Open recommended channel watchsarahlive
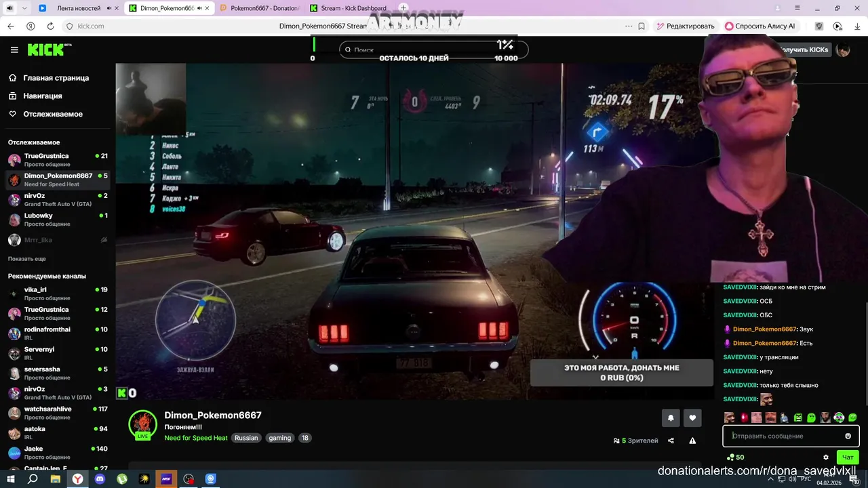868x488 pixels. 58,413
